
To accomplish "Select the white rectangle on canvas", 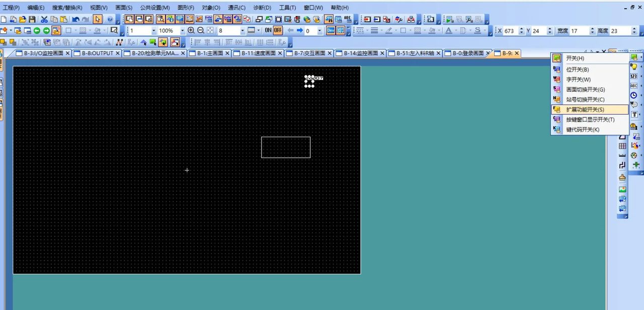I will [286, 147].
